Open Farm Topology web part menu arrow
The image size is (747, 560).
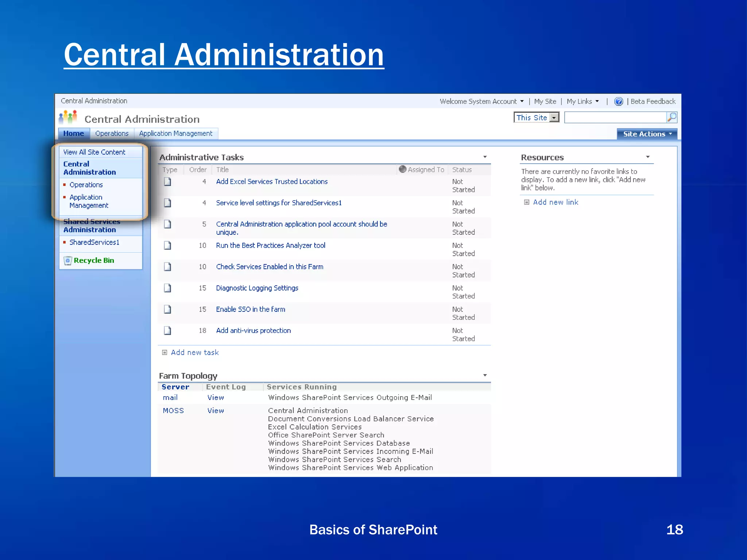[x=485, y=375]
